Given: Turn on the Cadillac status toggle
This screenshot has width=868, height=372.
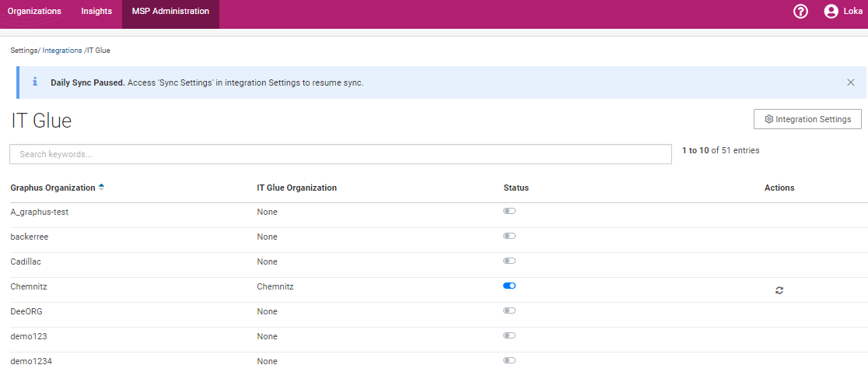Looking at the screenshot, I should [509, 261].
